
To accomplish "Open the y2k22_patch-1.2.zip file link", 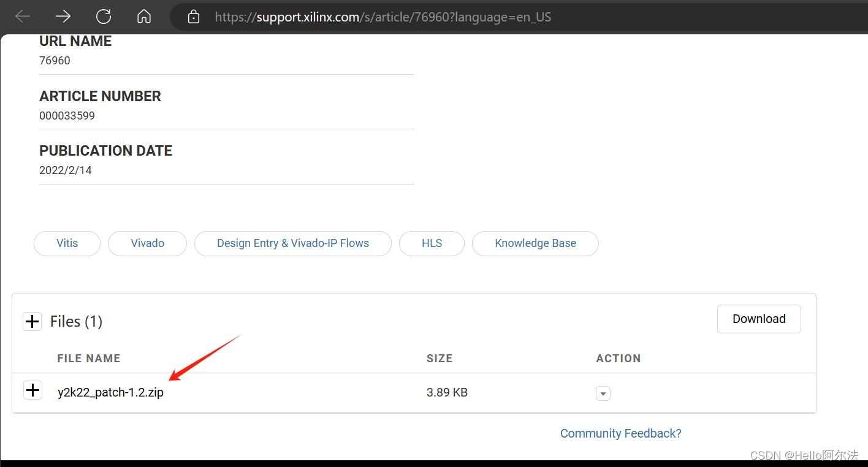I will point(111,393).
